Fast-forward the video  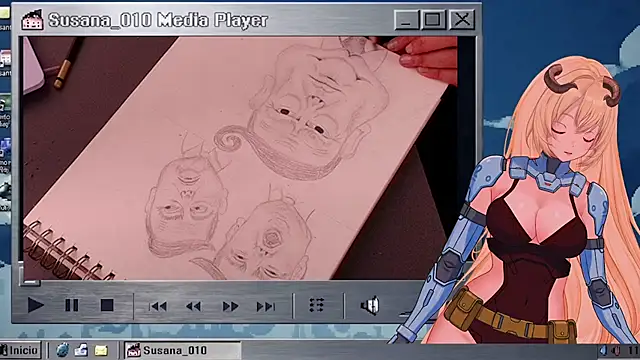pos(230,306)
